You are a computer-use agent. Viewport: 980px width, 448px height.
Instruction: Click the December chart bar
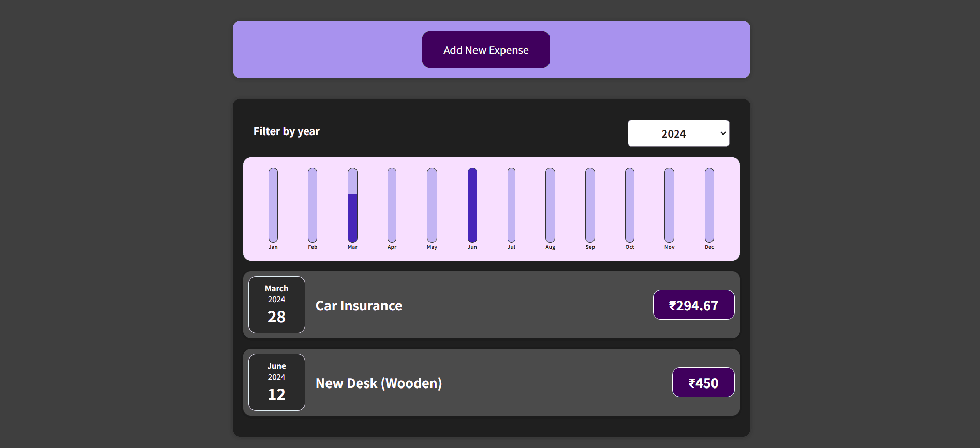pyautogui.click(x=709, y=205)
